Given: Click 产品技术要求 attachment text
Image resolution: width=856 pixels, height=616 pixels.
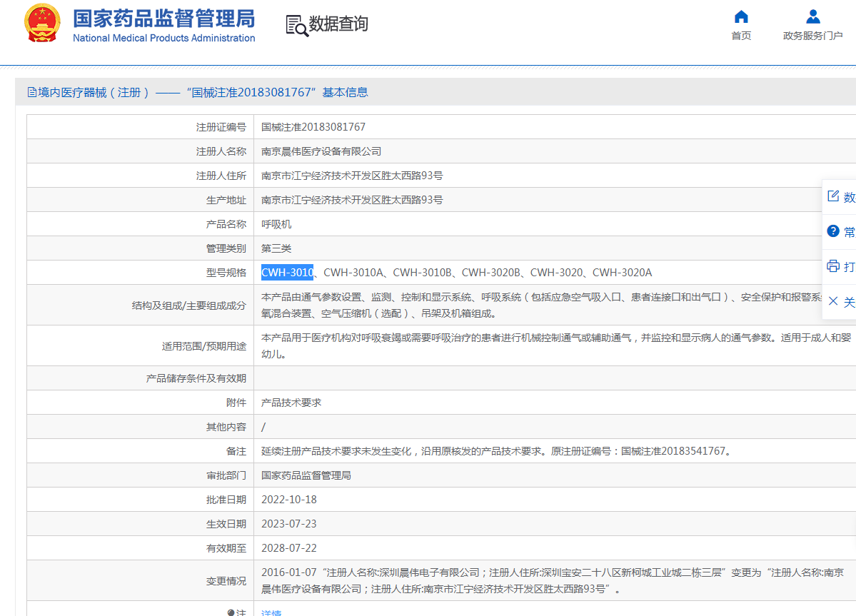Looking at the screenshot, I should (291, 403).
